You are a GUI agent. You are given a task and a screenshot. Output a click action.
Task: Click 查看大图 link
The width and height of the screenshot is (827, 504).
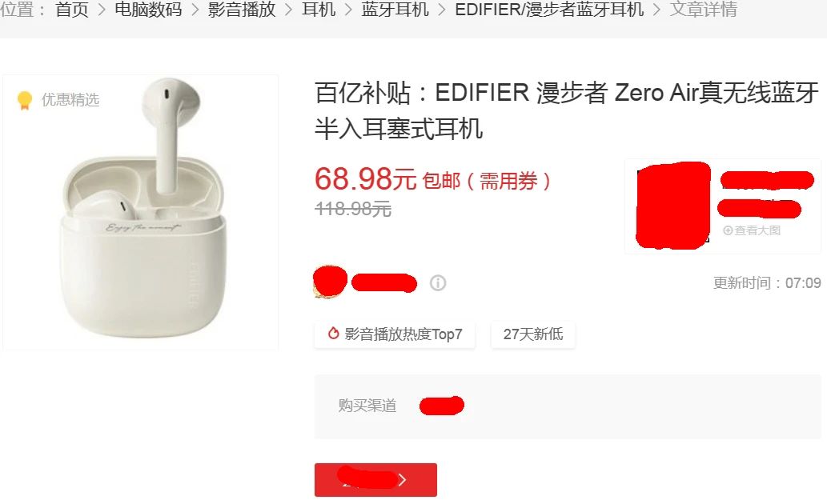(752, 230)
